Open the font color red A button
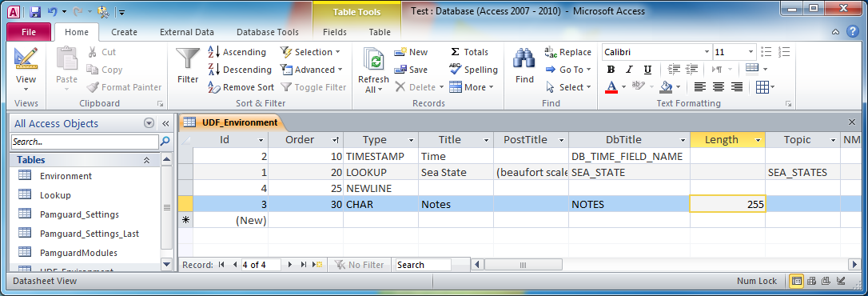Viewport: 868px width, 296px height. [x=611, y=87]
